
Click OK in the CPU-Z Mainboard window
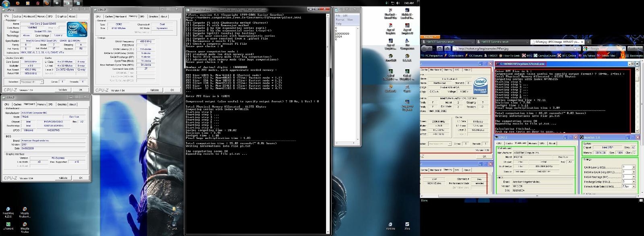pyautogui.click(x=80, y=178)
